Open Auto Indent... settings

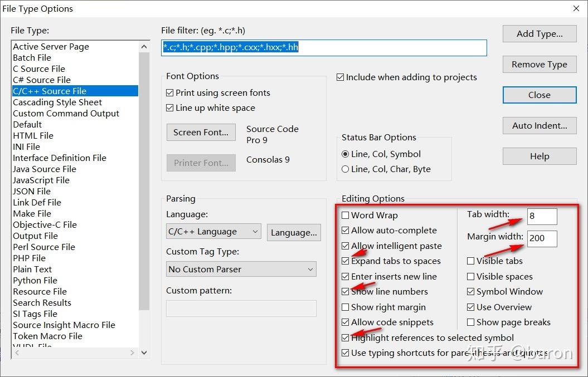(539, 126)
